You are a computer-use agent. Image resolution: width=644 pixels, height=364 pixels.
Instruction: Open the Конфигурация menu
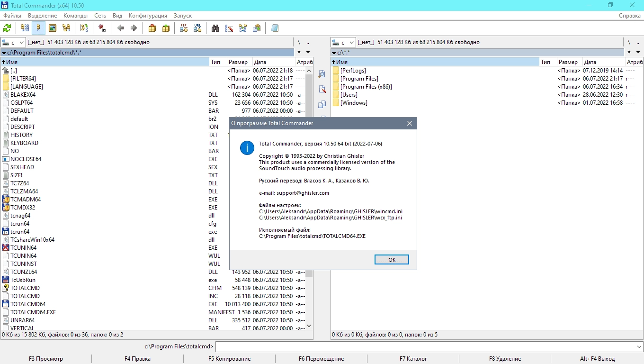[148, 16]
